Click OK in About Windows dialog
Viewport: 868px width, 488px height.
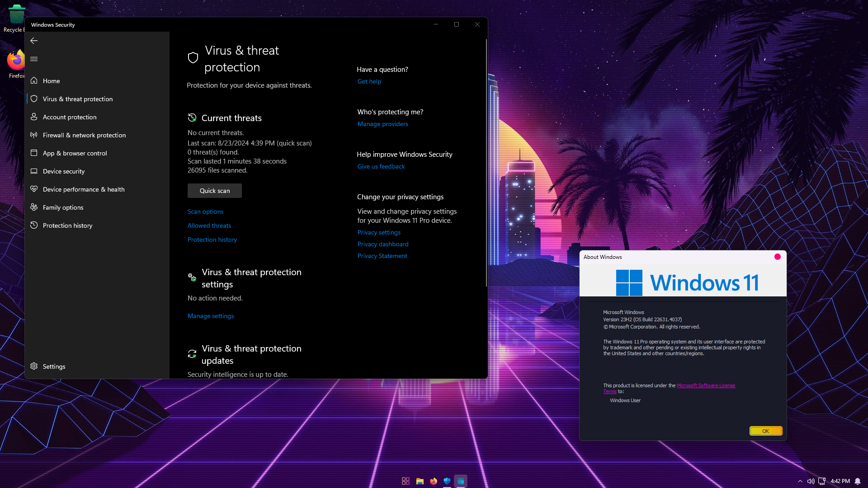(765, 431)
